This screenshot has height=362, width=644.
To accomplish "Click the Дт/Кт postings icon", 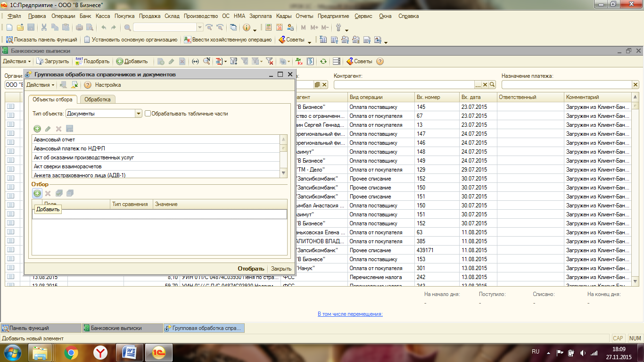I will (x=299, y=61).
